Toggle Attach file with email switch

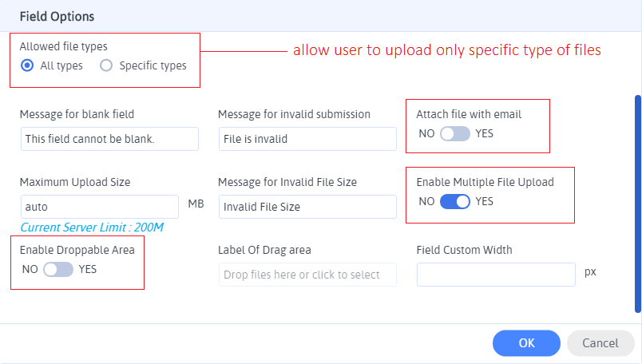click(454, 133)
